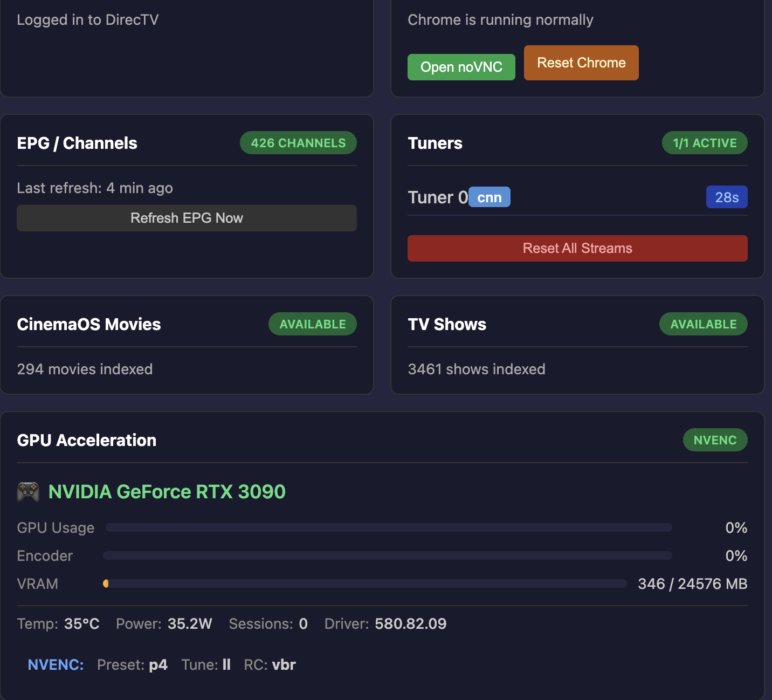Reset All Streams

pyautogui.click(x=577, y=249)
